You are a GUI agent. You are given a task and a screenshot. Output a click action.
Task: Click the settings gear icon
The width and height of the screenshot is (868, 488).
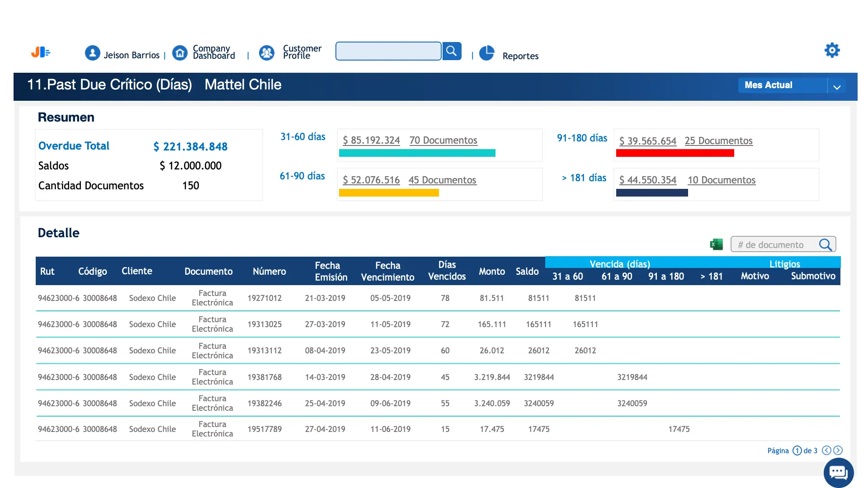pos(832,50)
